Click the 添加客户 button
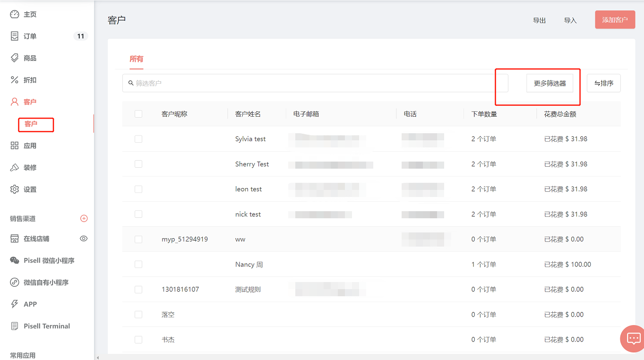This screenshot has width=644, height=360. coord(615,20)
